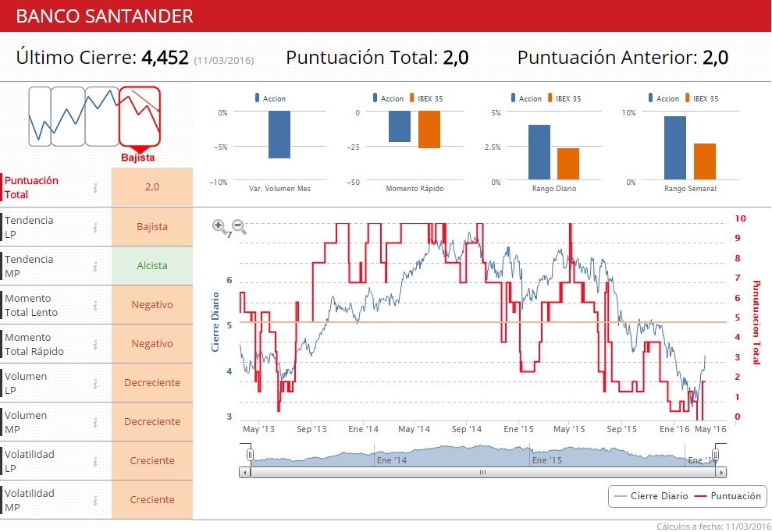Screen dimensions: 772x532
Task: Click the navigator area near Ene '14
Action: point(391,459)
